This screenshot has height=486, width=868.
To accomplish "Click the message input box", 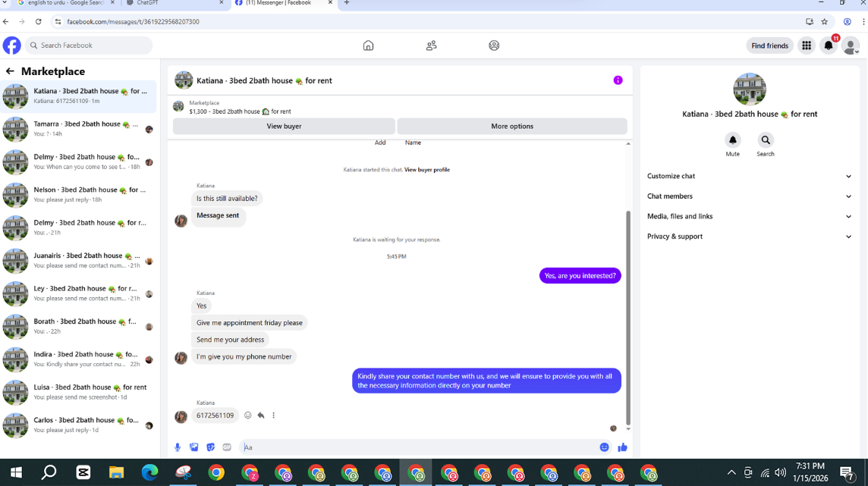I will click(x=417, y=447).
